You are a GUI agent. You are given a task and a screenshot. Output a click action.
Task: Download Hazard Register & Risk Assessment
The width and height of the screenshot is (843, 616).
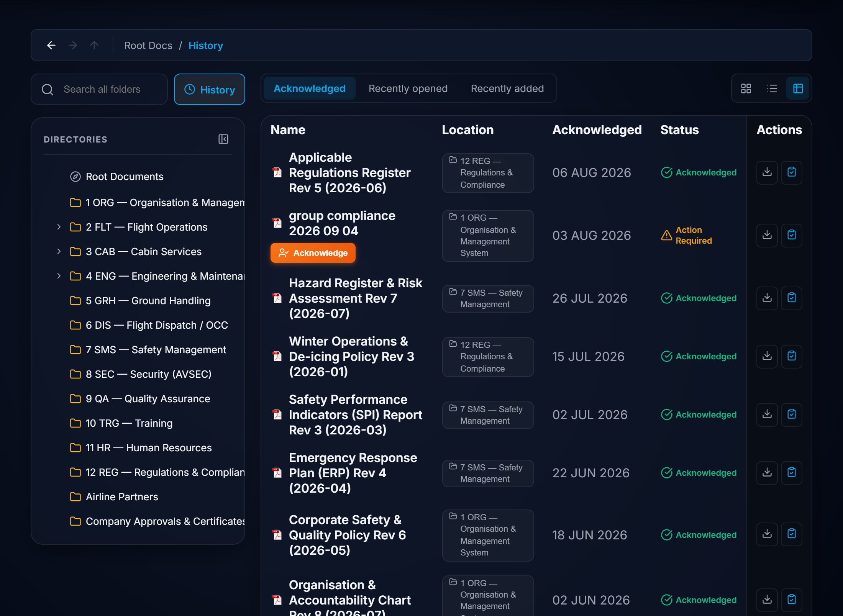point(767,298)
